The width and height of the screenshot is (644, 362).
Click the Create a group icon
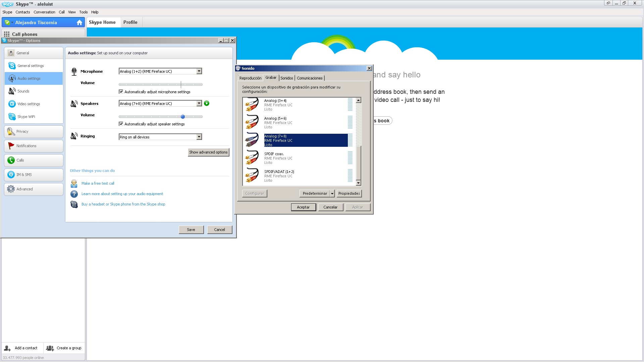(50, 348)
